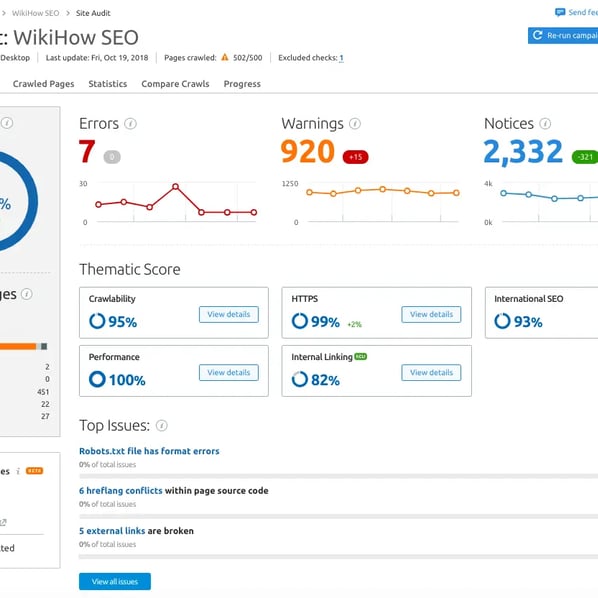Click the Excluded checks count link
The image size is (598, 598).
click(341, 58)
